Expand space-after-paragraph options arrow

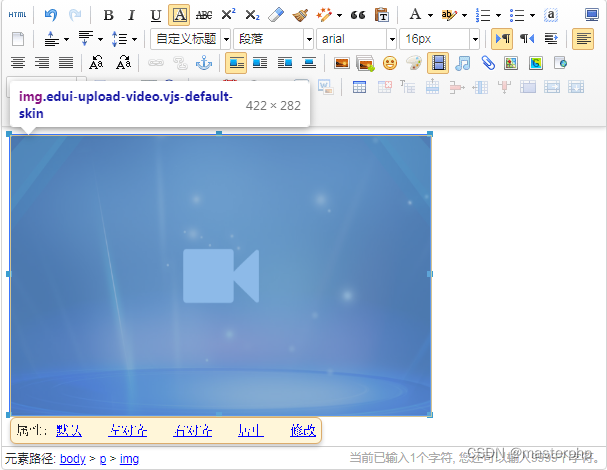click(101, 39)
